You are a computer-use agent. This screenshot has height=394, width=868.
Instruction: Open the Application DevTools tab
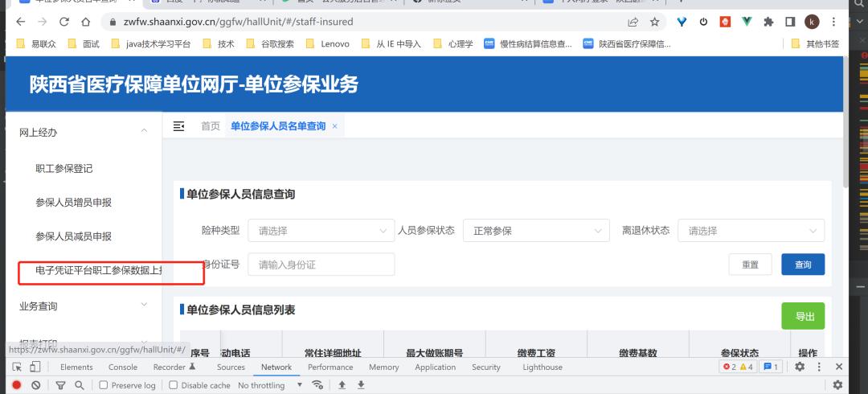pos(435,367)
